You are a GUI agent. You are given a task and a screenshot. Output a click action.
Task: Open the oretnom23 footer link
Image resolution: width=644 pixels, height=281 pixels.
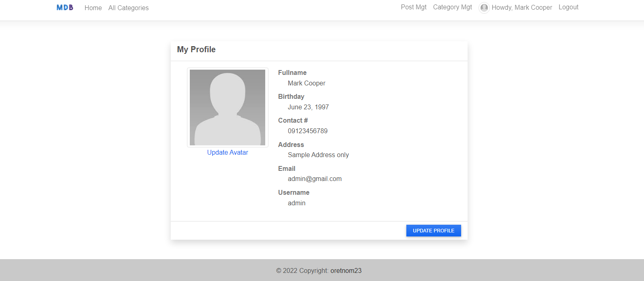tap(346, 271)
